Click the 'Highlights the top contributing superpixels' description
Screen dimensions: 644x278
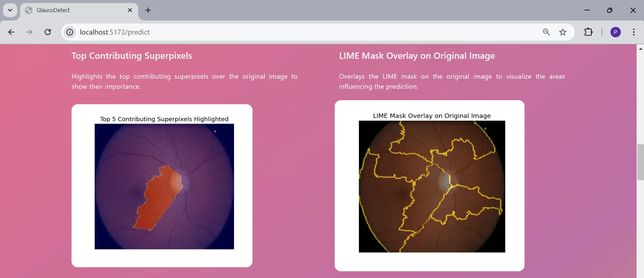point(184,81)
